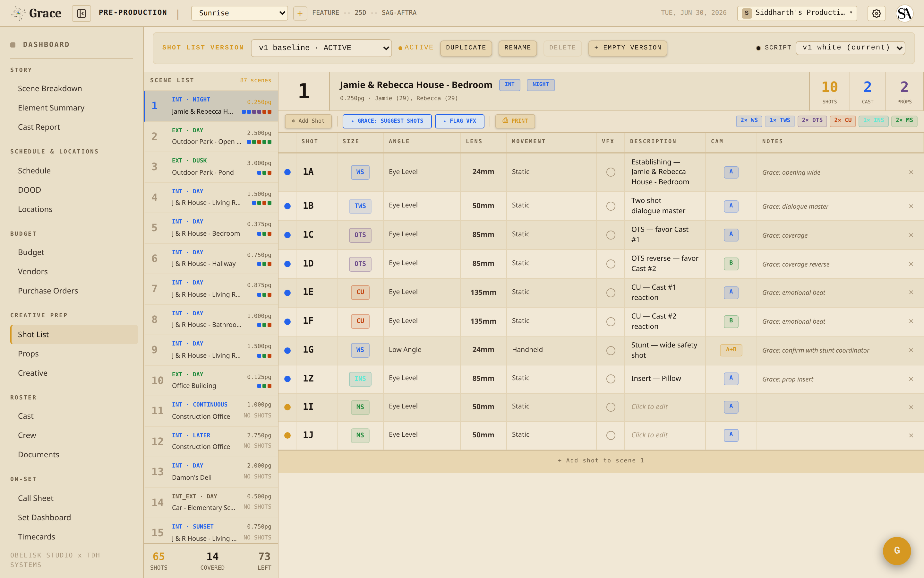
Task: Toggle VFX flag for shot 1F
Action: (611, 321)
